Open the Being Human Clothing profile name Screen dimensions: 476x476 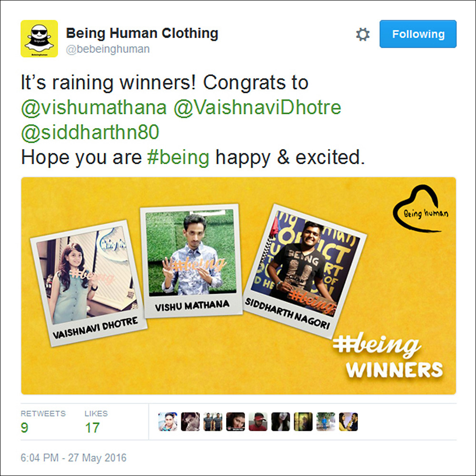point(142,33)
